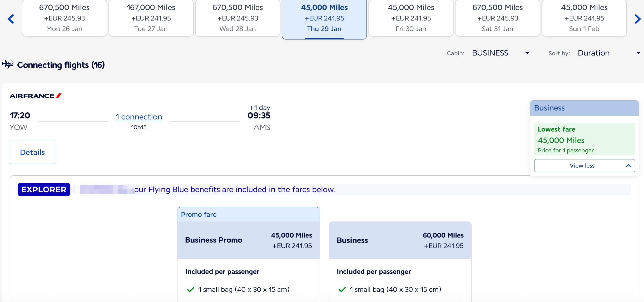Click the Air France logo
This screenshot has width=644, height=302.
[36, 96]
